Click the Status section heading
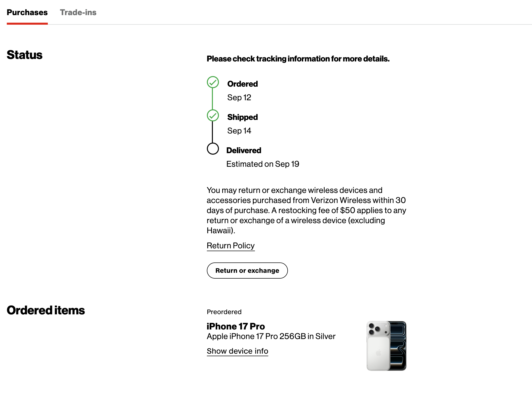Screen dimensions: 532x400 (x=24, y=55)
